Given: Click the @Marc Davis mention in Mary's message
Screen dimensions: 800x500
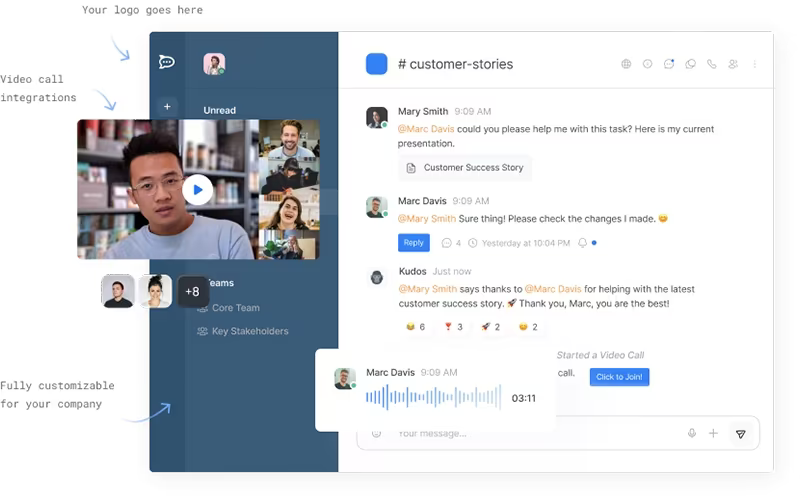Looking at the screenshot, I should click(426, 129).
